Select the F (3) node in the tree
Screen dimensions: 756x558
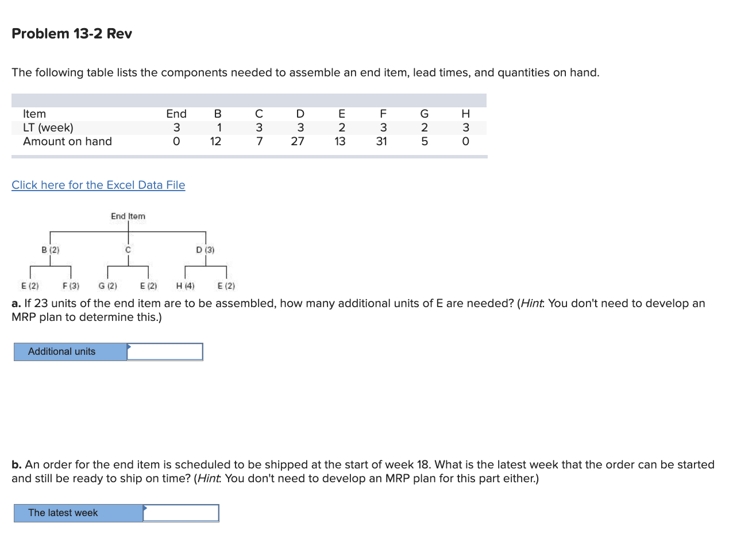69,285
